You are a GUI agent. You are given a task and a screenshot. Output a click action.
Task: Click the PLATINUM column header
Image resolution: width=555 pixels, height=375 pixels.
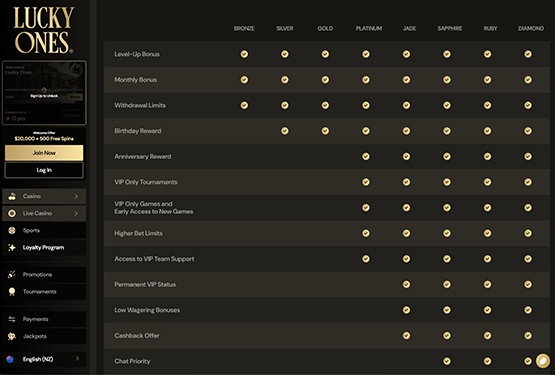pos(369,28)
